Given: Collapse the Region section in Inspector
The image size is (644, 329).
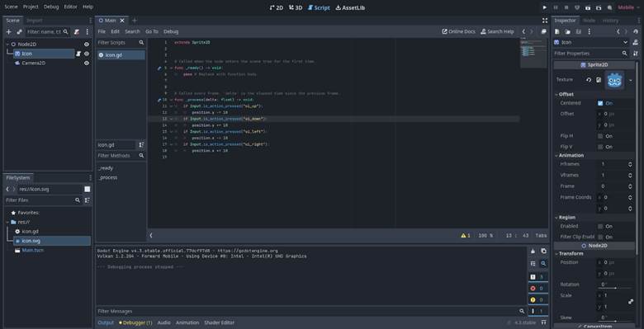Looking at the screenshot, I should [556, 218].
